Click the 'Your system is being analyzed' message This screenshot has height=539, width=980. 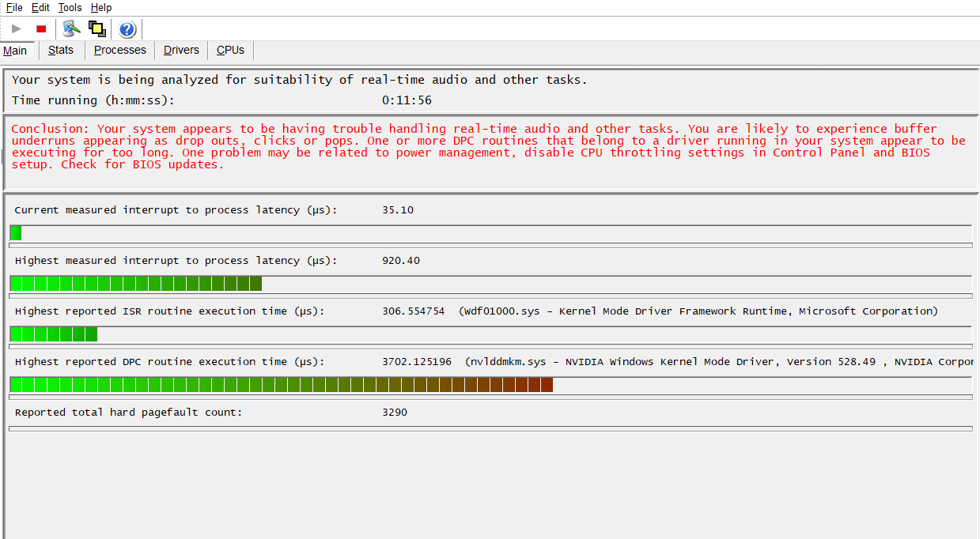pyautogui.click(x=300, y=80)
